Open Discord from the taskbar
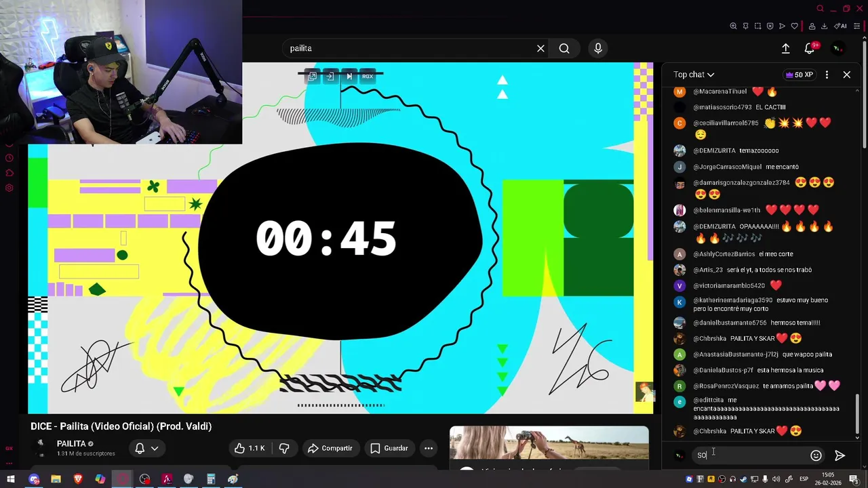The width and height of the screenshot is (868, 488). [34, 479]
